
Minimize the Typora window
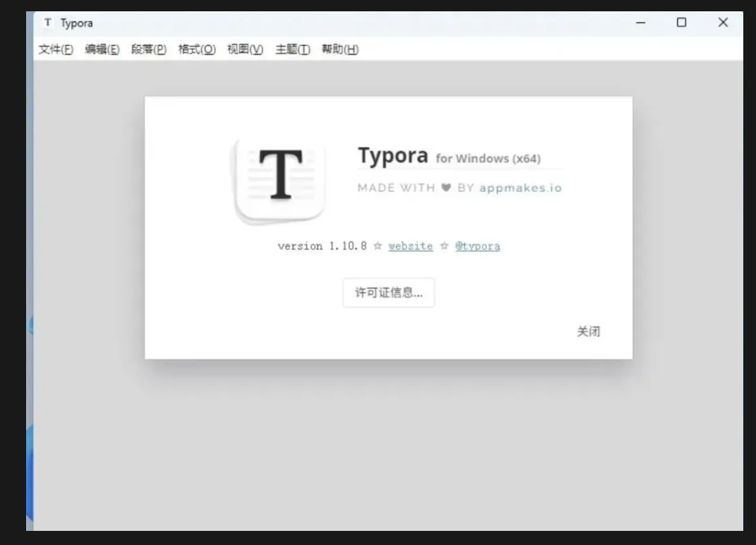(641, 23)
